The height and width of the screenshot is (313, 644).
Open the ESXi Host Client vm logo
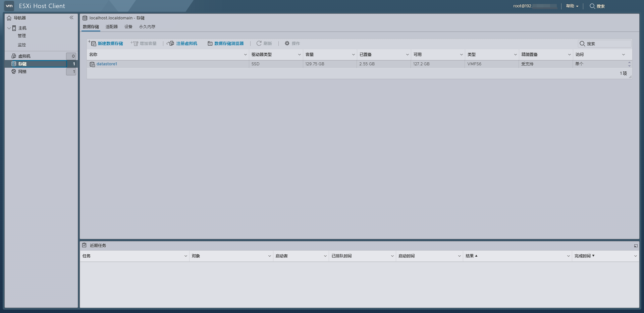pos(9,6)
